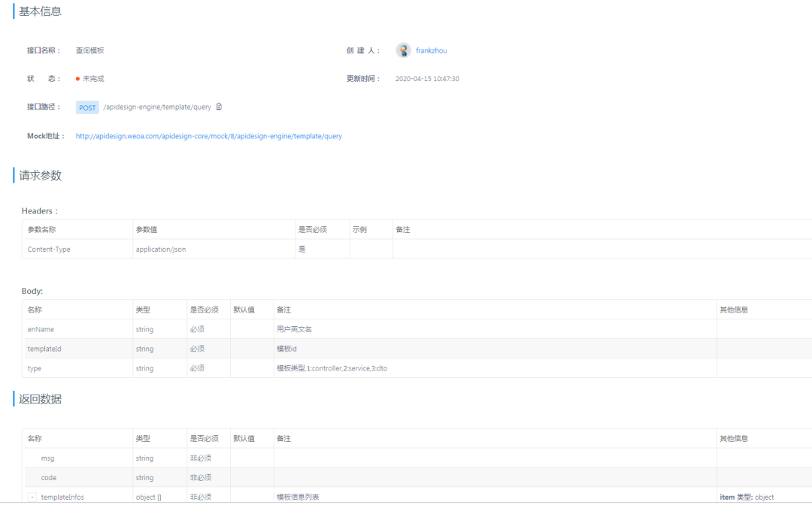The width and height of the screenshot is (812, 505).
Task: Select the code return field
Action: [49, 478]
